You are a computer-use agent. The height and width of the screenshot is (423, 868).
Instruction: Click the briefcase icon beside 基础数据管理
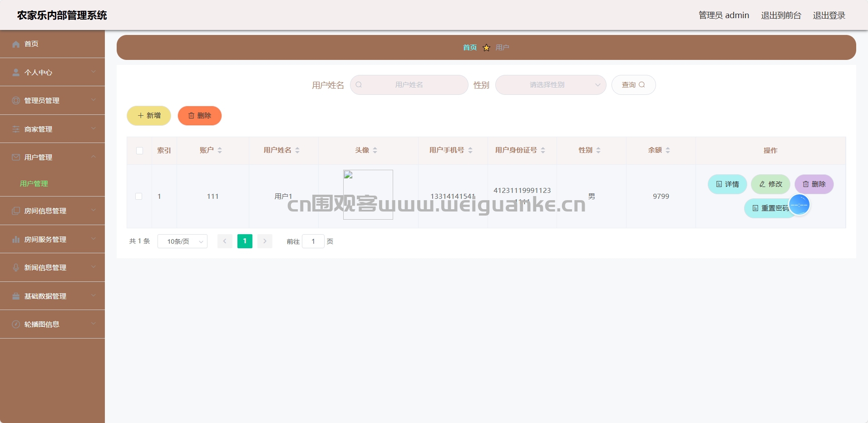[x=16, y=296]
